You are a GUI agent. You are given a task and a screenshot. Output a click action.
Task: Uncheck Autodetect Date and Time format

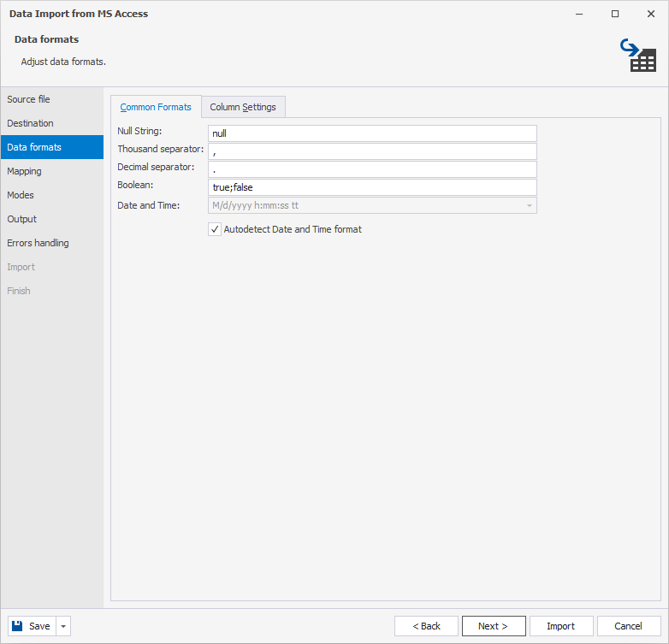click(215, 229)
